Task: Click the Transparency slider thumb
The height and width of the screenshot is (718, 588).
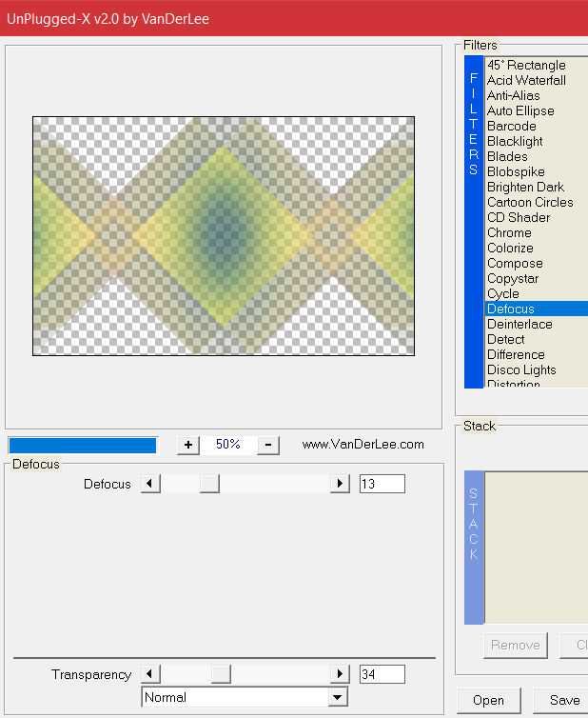Action: pyautogui.click(x=221, y=674)
